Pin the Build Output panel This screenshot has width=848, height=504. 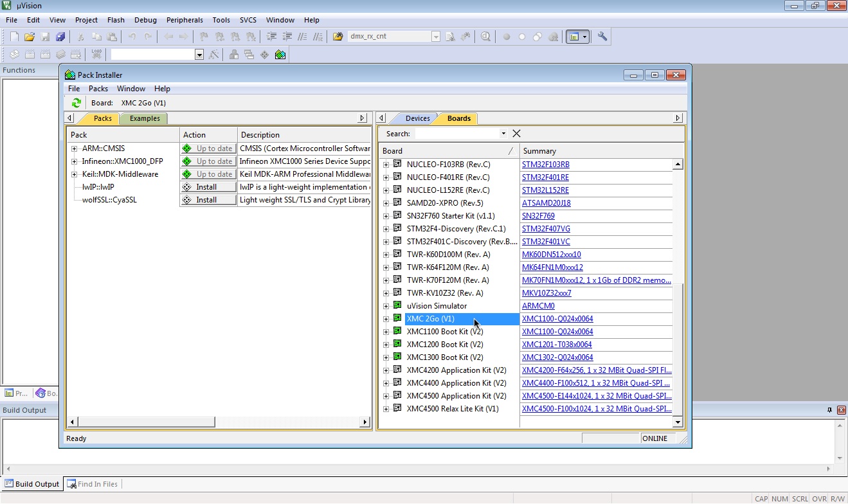(x=830, y=410)
